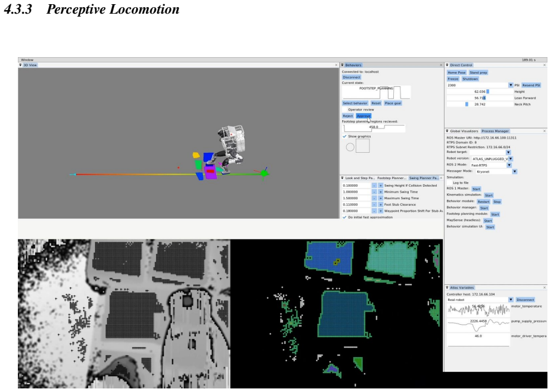Screen dimensions: 551x392
Task: Open the Look and Step panel triangle icon
Action: click(x=342, y=178)
